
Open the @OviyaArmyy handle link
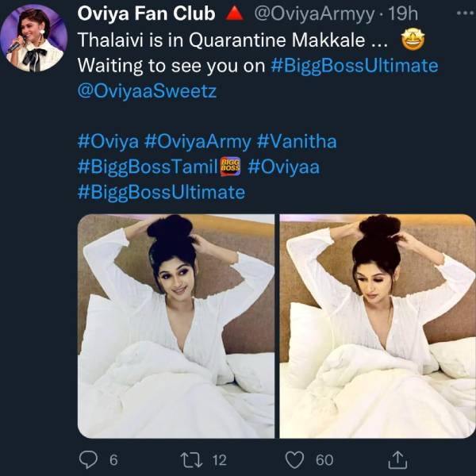pyautogui.click(x=285, y=14)
